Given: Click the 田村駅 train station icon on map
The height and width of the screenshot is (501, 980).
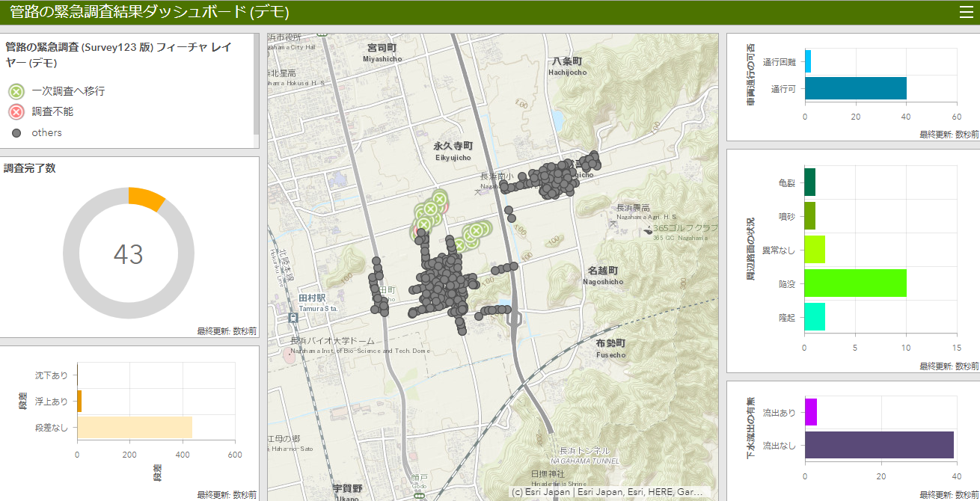Looking at the screenshot, I should click(x=293, y=317).
